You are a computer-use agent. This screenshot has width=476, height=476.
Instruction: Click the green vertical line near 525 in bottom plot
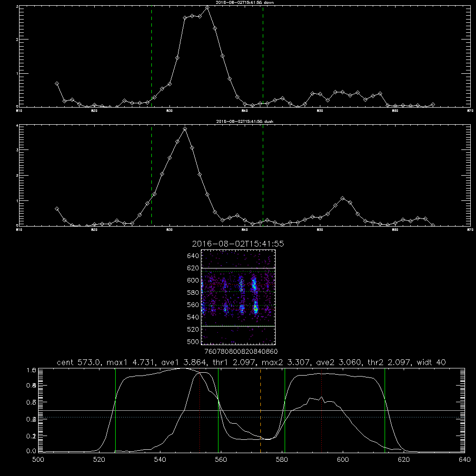point(115,410)
